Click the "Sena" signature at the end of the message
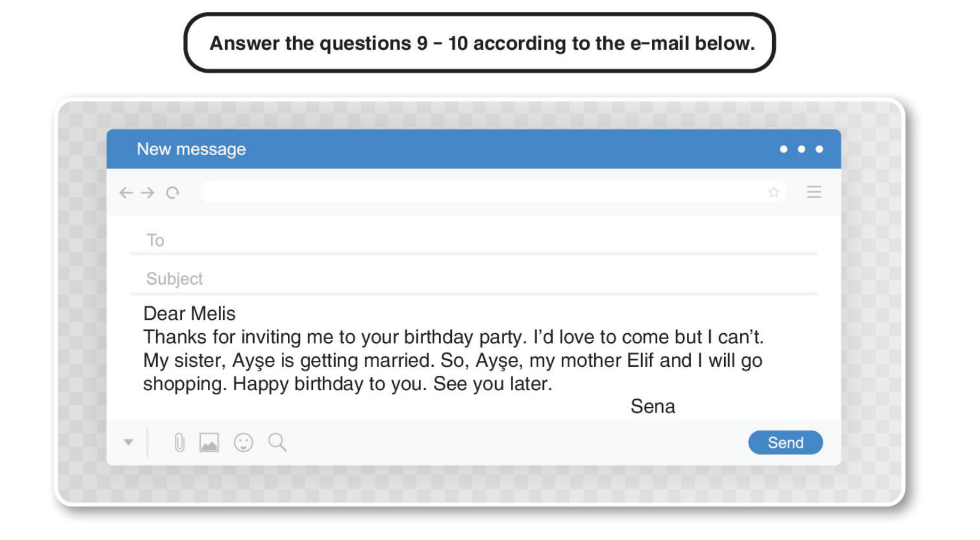The height and width of the screenshot is (540, 980). [653, 407]
